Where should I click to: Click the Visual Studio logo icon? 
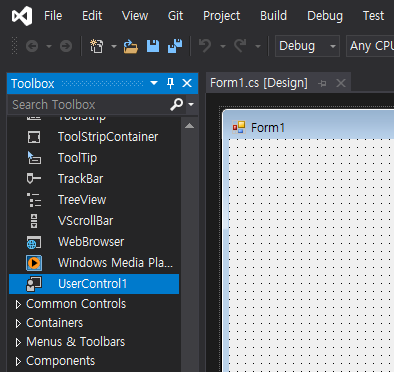click(22, 16)
